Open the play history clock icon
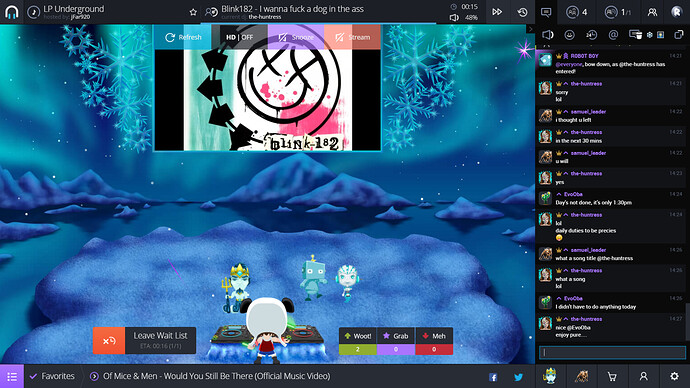The height and width of the screenshot is (388, 690). pos(522,12)
